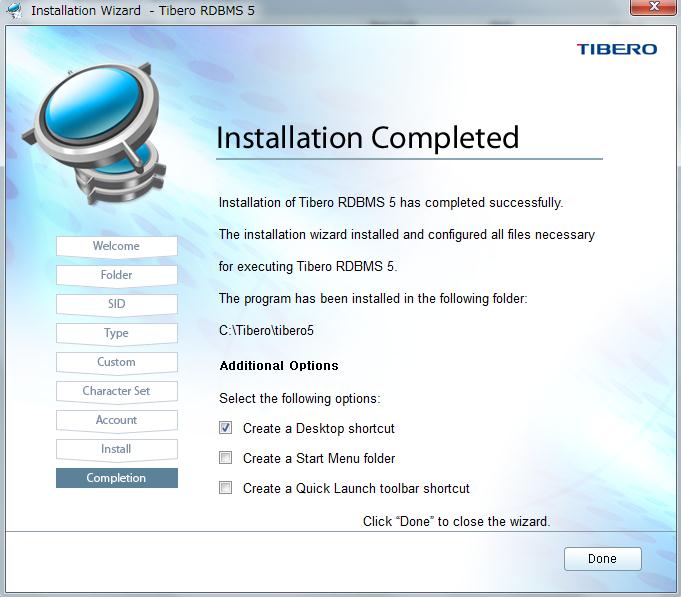Enable Create a Quick Launch toolbar shortcut
This screenshot has width=681, height=597.
pos(225,488)
